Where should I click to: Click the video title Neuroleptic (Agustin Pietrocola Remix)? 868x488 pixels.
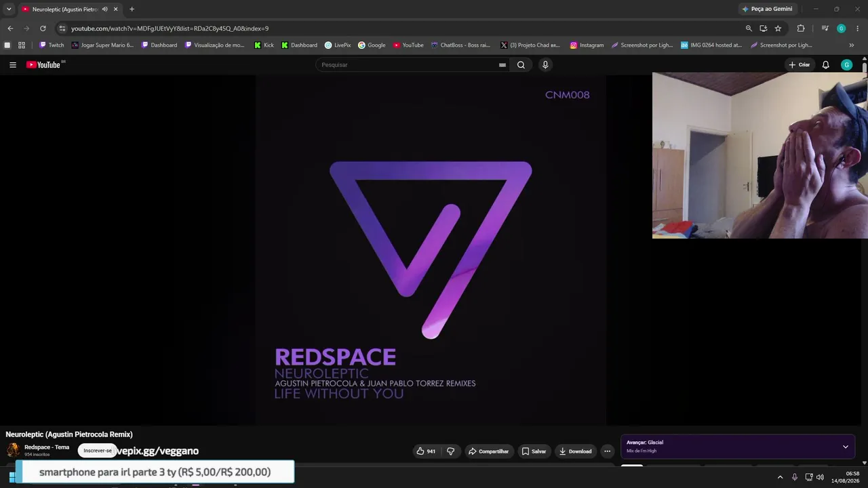(69, 434)
